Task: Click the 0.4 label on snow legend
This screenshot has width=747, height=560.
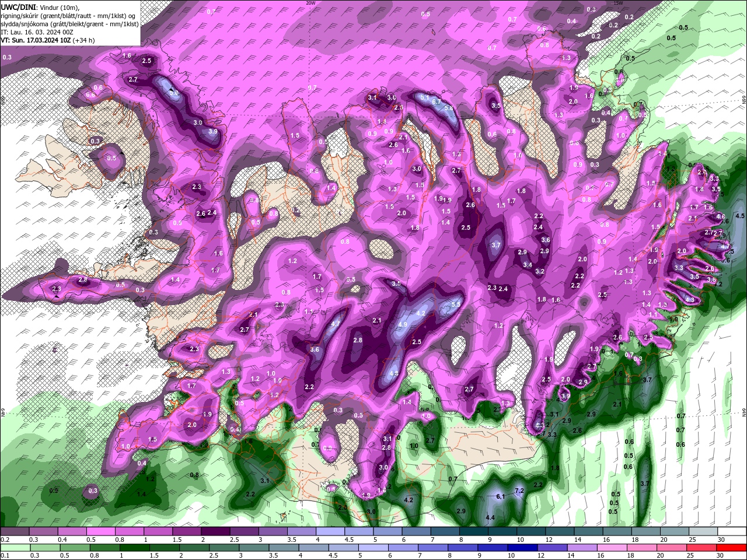Action: coord(62,539)
